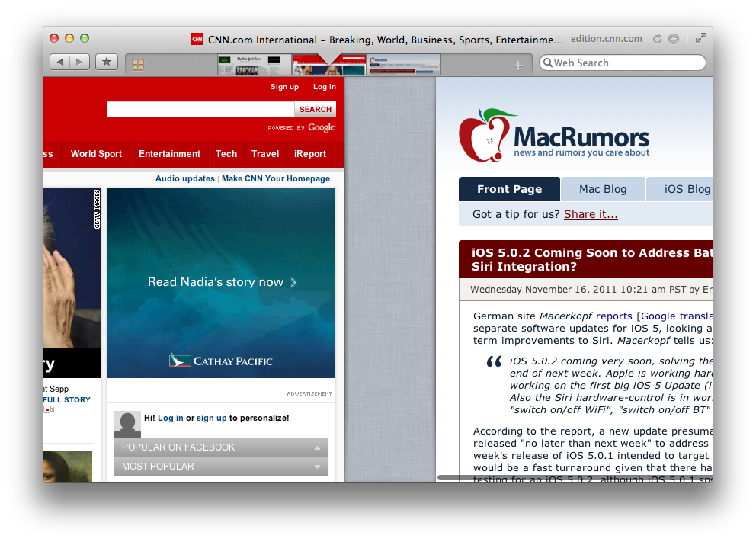Expand the MOST POPULAR panel

pos(221,467)
